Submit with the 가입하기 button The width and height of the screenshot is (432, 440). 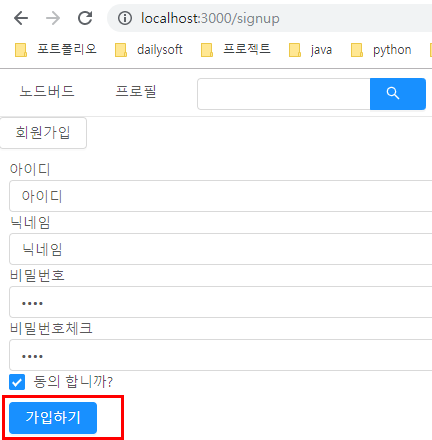tap(53, 418)
